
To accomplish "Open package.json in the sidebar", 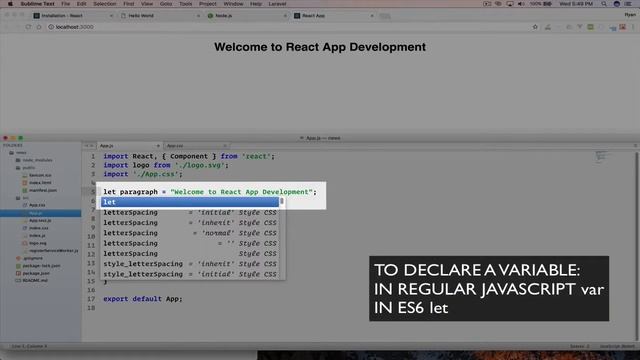I will (36, 273).
